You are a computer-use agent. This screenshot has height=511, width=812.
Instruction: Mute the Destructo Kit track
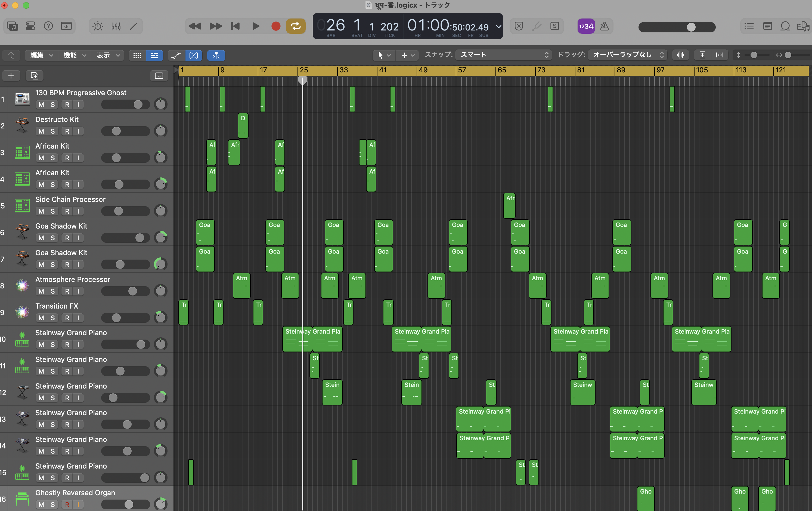41,131
